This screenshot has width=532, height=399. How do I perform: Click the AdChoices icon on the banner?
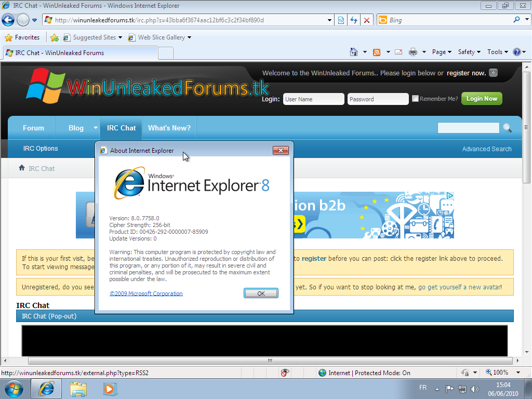coord(449,195)
